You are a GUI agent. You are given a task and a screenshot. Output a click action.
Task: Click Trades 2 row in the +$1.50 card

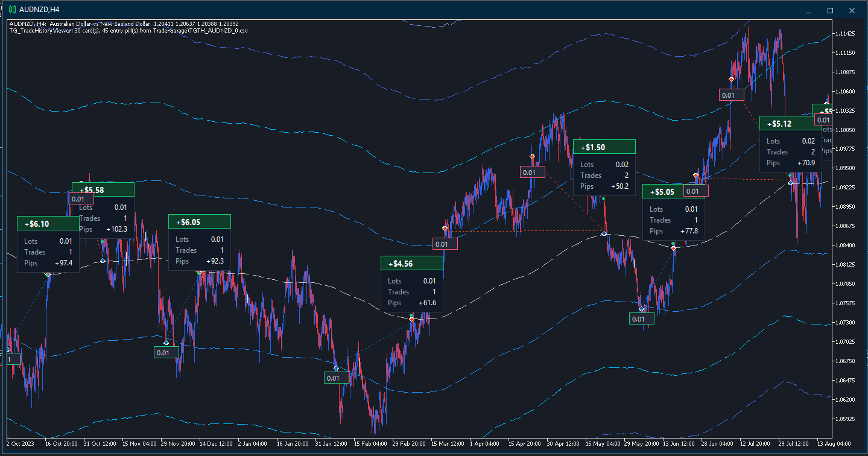point(604,176)
